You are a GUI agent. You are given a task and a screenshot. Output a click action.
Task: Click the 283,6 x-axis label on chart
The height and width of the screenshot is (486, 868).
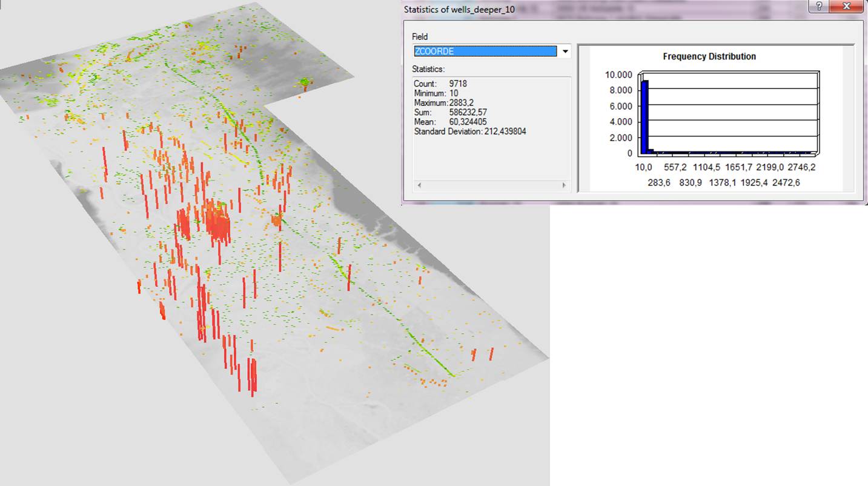point(660,182)
